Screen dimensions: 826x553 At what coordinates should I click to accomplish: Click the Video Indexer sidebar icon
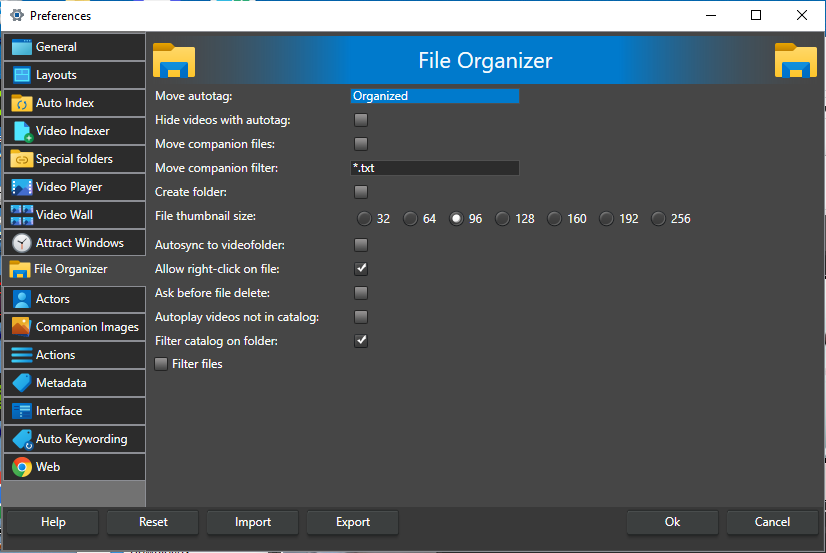tap(22, 131)
